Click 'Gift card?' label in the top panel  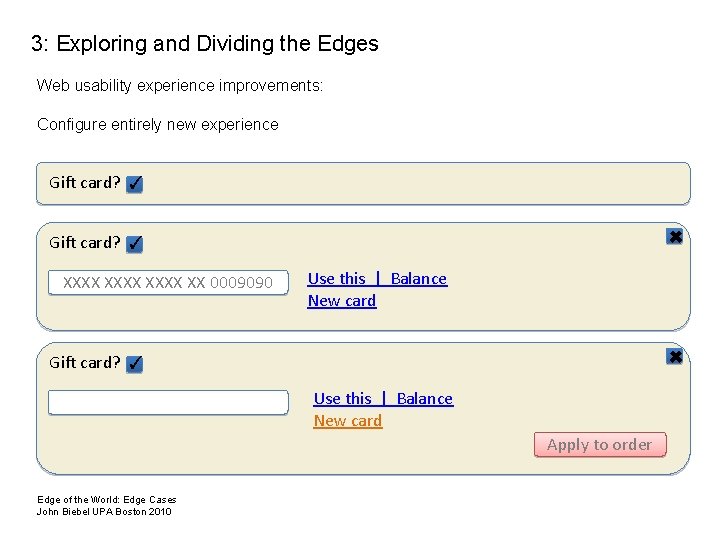click(x=85, y=183)
